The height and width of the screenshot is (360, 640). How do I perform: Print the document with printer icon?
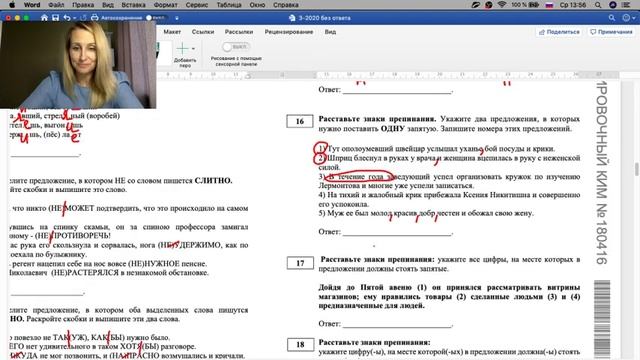[95, 18]
